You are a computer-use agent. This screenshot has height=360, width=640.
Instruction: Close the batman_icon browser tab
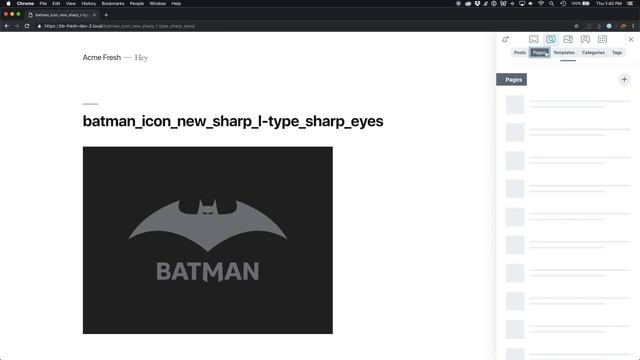coord(94,15)
